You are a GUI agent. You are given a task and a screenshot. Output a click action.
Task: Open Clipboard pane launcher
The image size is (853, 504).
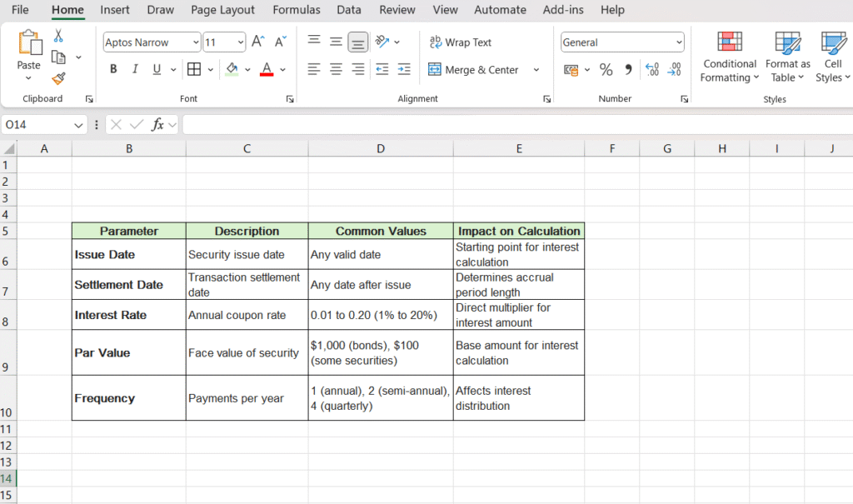point(89,99)
